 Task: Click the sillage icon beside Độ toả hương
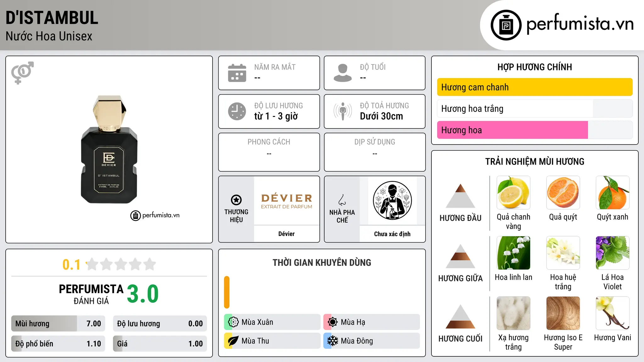point(342,111)
